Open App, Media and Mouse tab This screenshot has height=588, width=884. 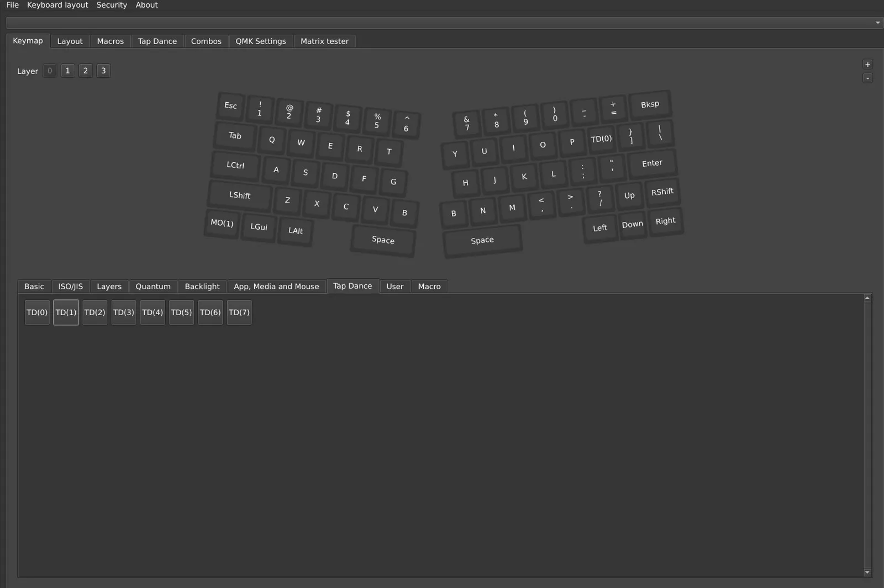(x=276, y=287)
